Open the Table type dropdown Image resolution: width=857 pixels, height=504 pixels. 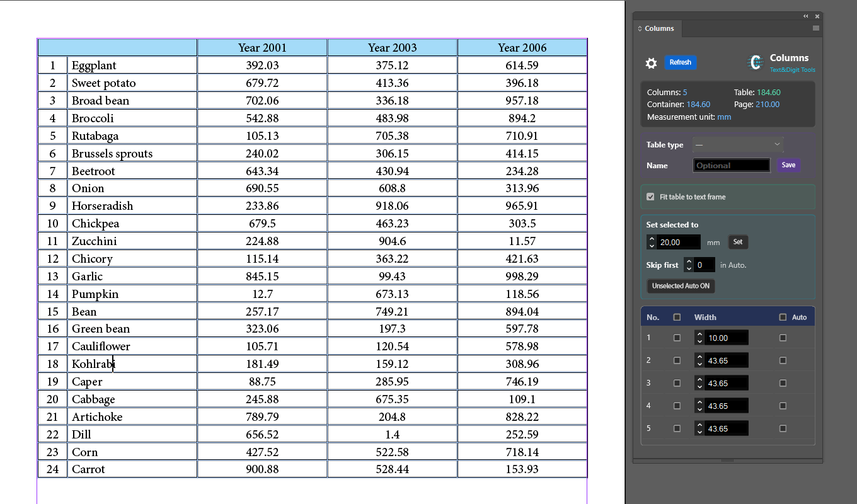738,145
